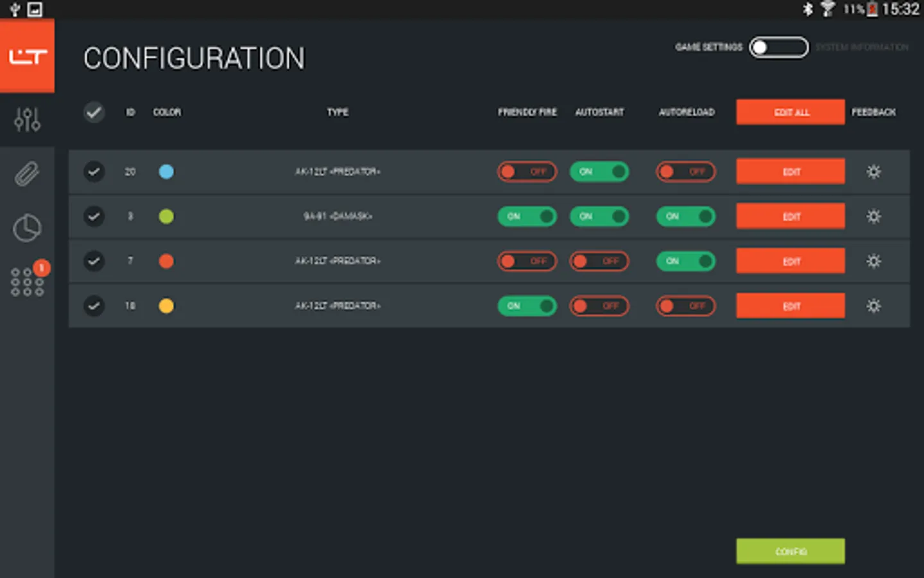Click the green CONFIG button
924x578 pixels.
(x=791, y=551)
